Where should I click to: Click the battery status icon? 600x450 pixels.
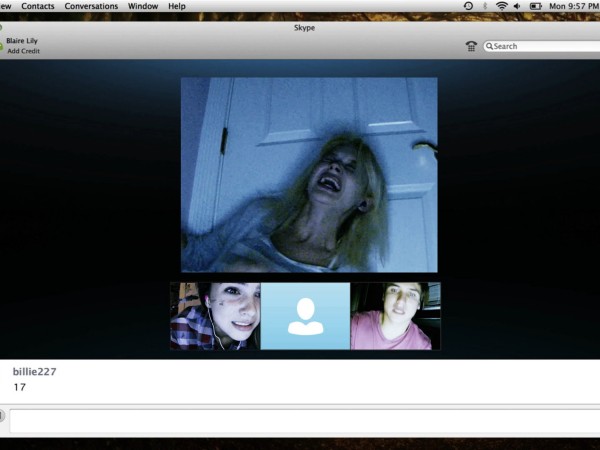535,6
